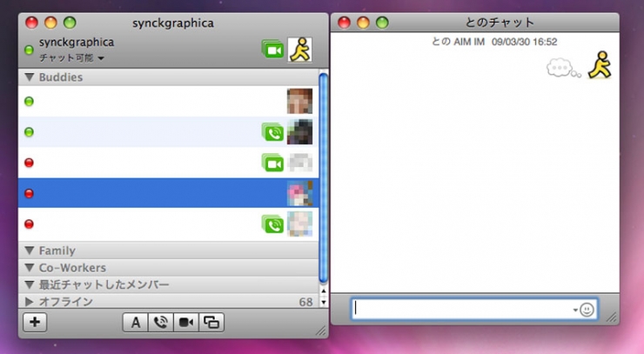Viewport: 644px width, 354px height.
Task: Click the pale avatar on the last buddy row
Action: 300,224
